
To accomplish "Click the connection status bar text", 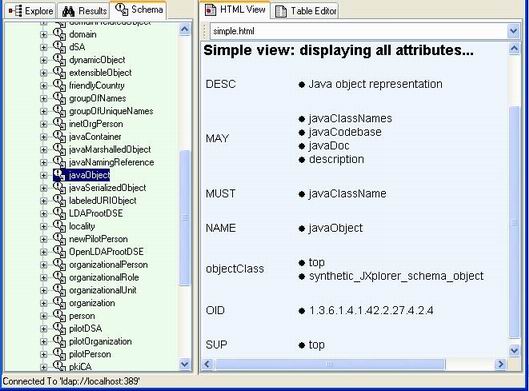I will pyautogui.click(x=71, y=381).
